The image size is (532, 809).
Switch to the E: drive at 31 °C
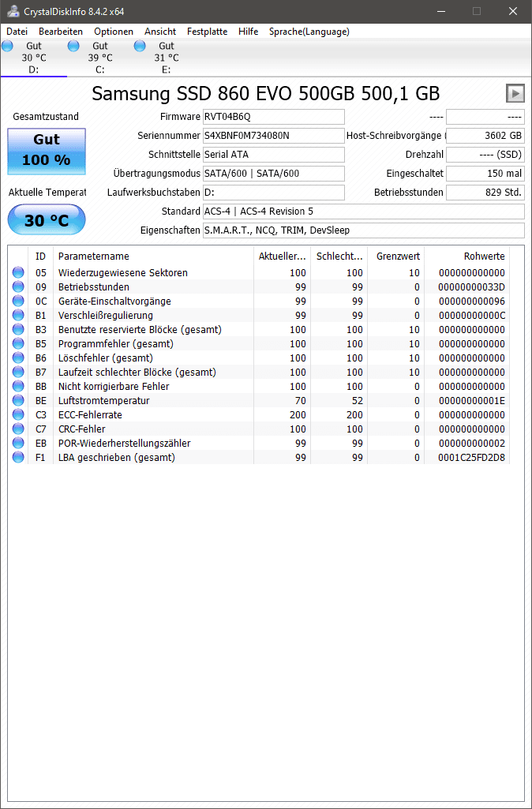pyautogui.click(x=166, y=58)
